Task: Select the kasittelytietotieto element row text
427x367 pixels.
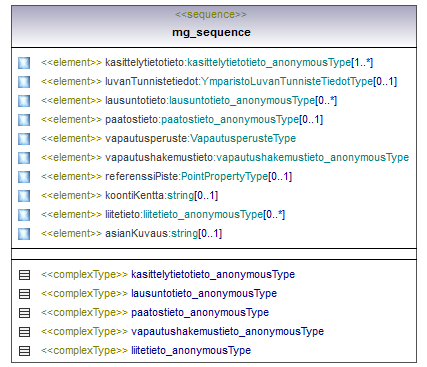Action: pos(207,62)
